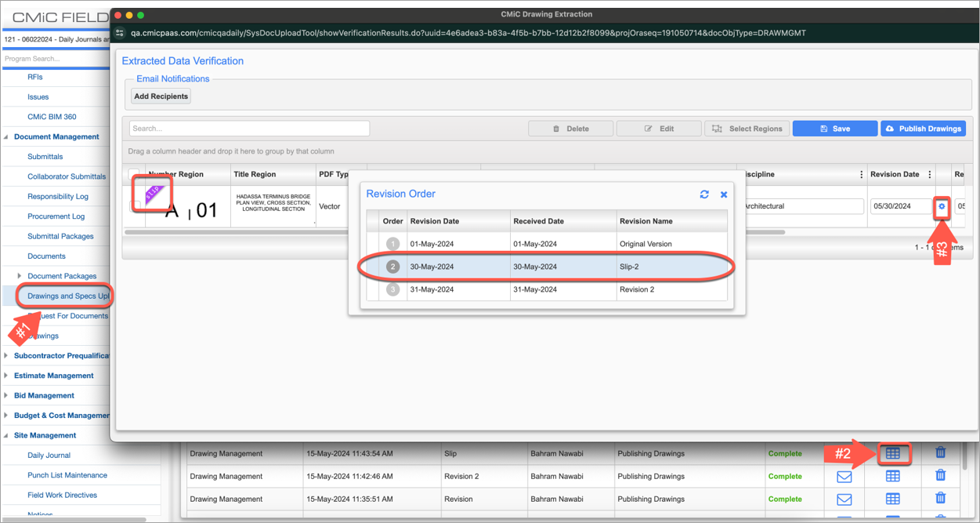Open Field Work Directives in the sidebar

point(63,496)
